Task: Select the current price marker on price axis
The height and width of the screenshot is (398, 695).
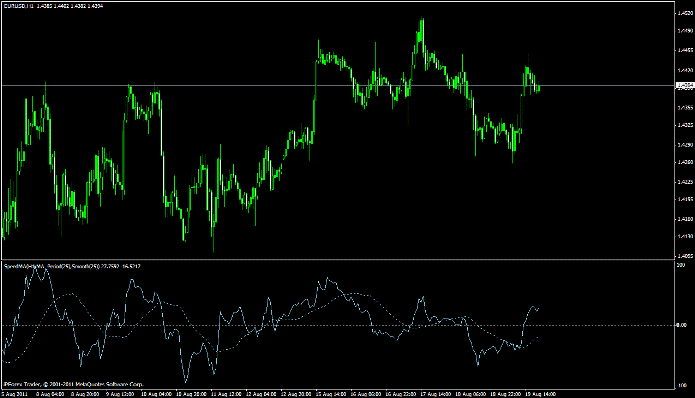Action: (x=685, y=85)
